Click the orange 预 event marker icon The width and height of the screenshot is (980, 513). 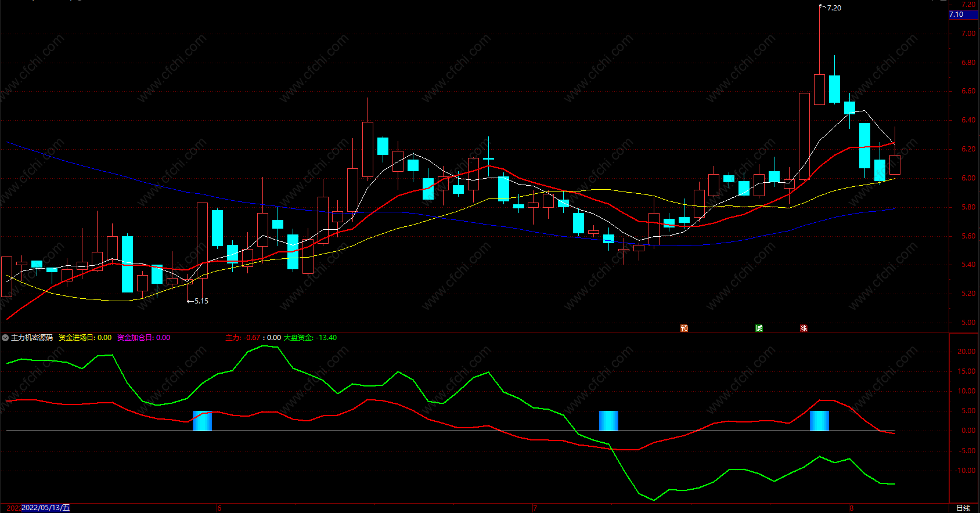coord(684,328)
